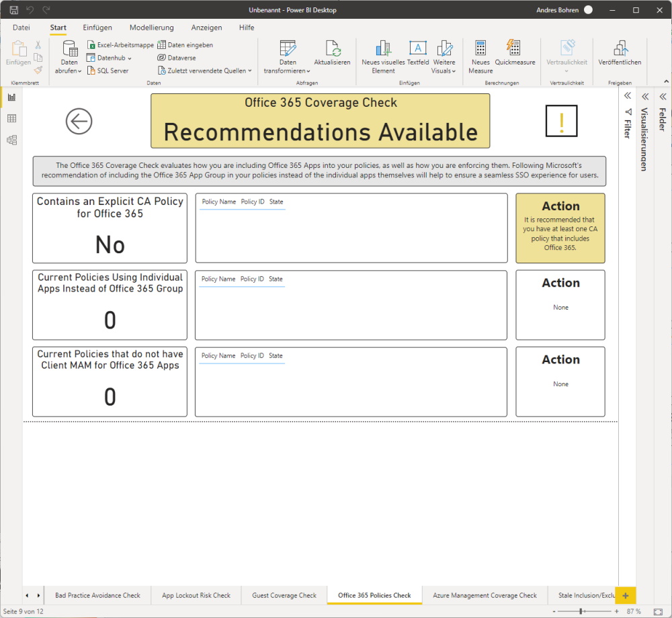Viewport: 672px width, 618px height.
Task: Zoom in with the plus button
Action: pyautogui.click(x=616, y=611)
